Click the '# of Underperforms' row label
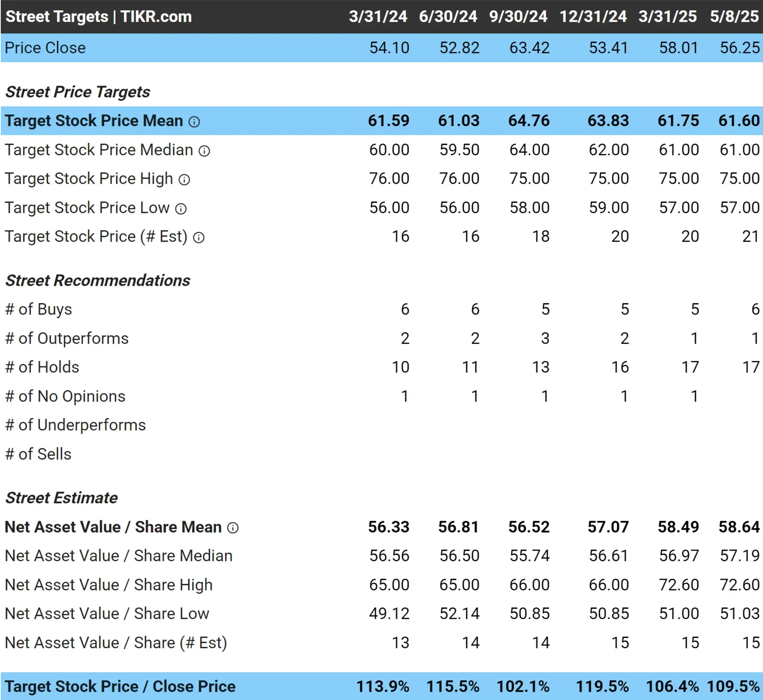 point(75,425)
